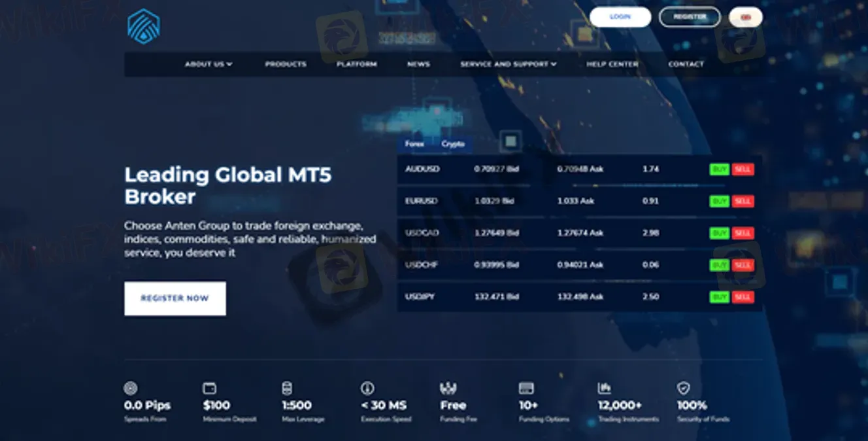
Task: Click the Login button
Action: coord(620,17)
